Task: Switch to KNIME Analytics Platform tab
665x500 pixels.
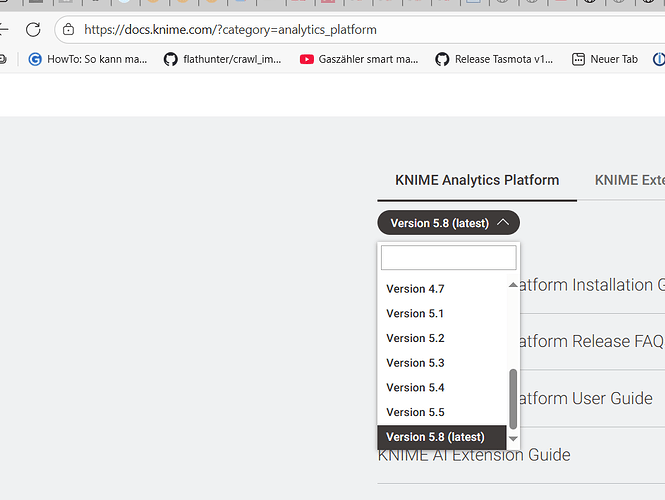Action: pos(477,180)
